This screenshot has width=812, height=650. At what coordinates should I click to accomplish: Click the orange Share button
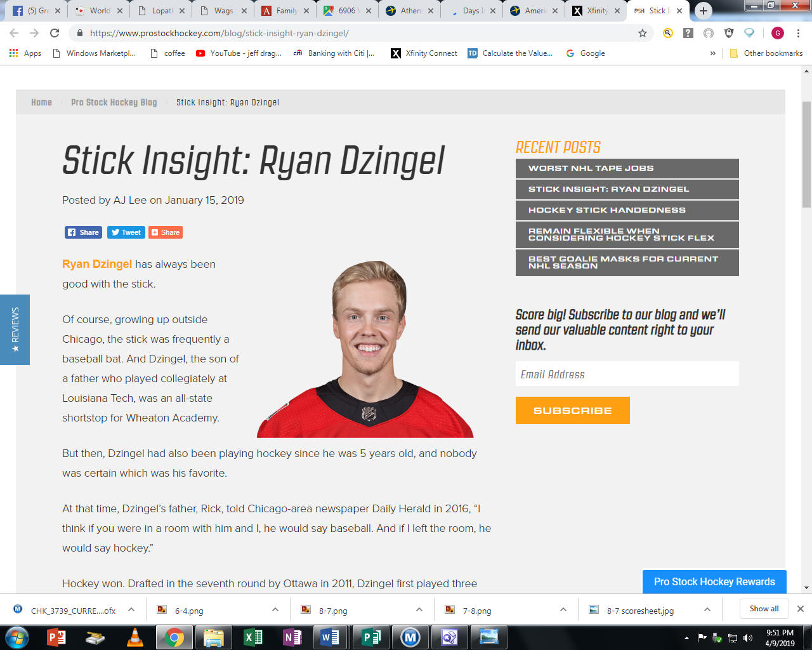point(166,232)
